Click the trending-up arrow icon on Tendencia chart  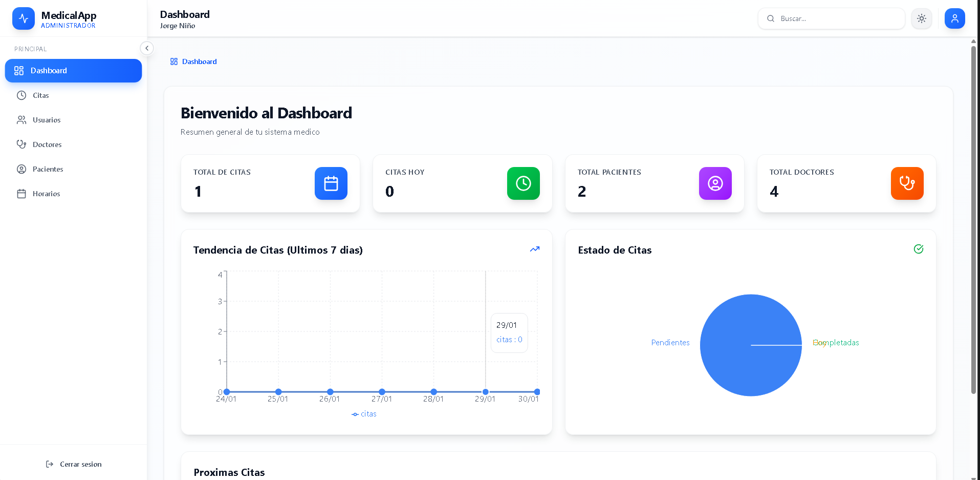535,249
